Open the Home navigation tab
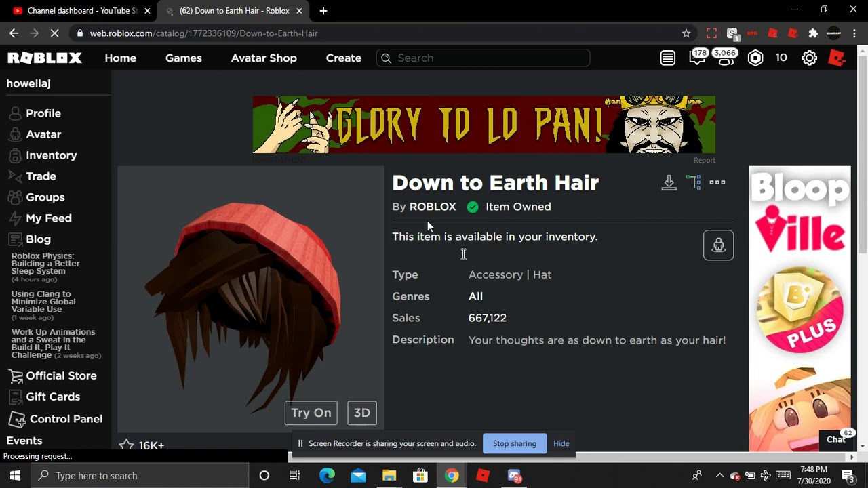Viewport: 868px width, 488px height. [x=121, y=58]
